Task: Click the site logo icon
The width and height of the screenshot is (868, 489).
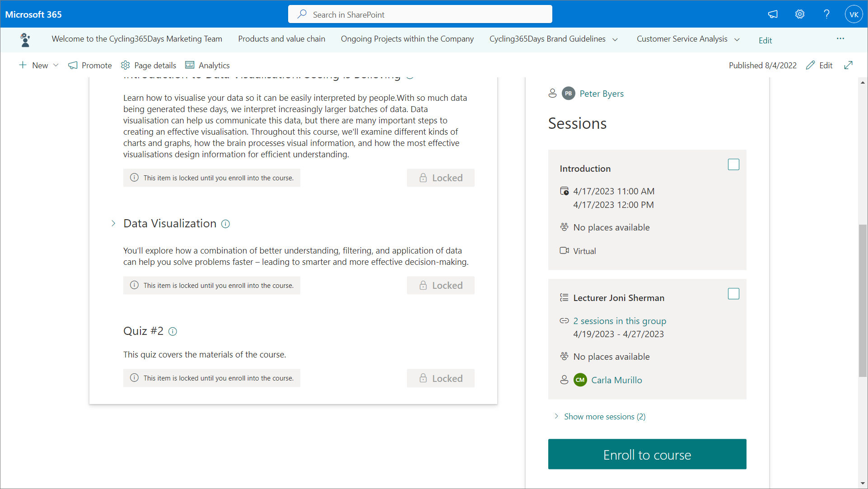Action: [25, 40]
